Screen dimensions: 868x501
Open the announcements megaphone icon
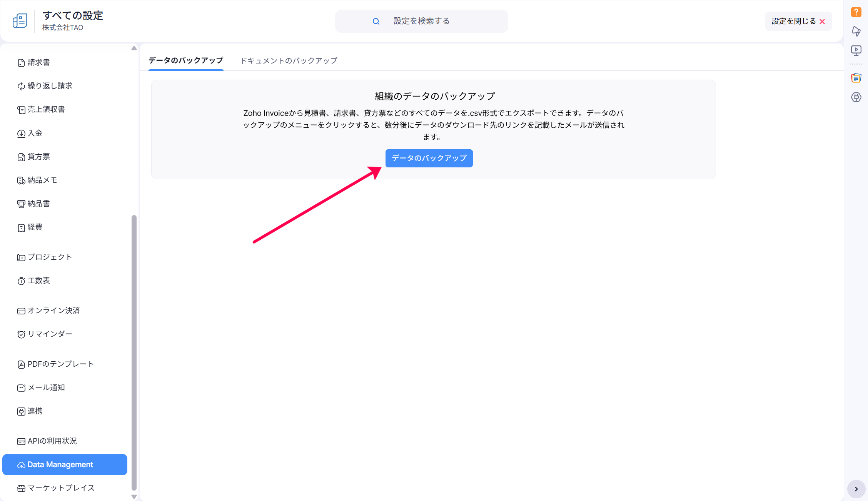(x=856, y=31)
